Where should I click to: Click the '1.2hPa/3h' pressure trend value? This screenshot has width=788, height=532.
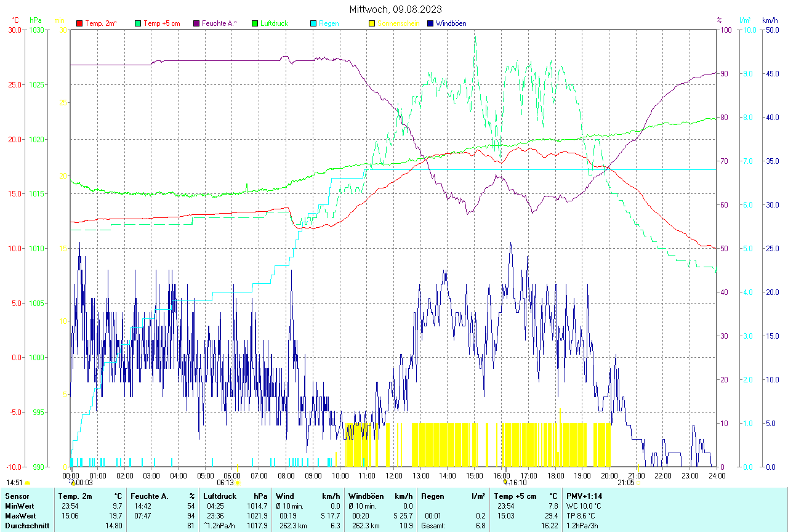[x=582, y=525]
